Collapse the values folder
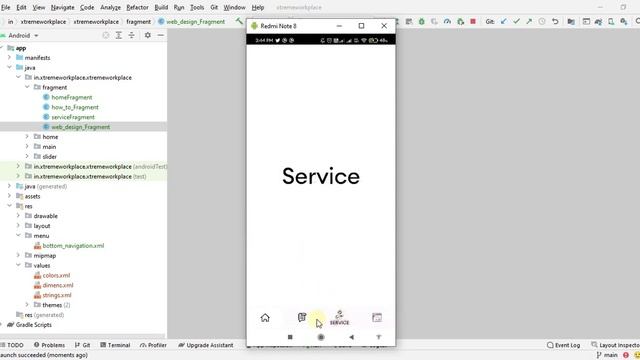640x360 pixels. (x=18, y=265)
